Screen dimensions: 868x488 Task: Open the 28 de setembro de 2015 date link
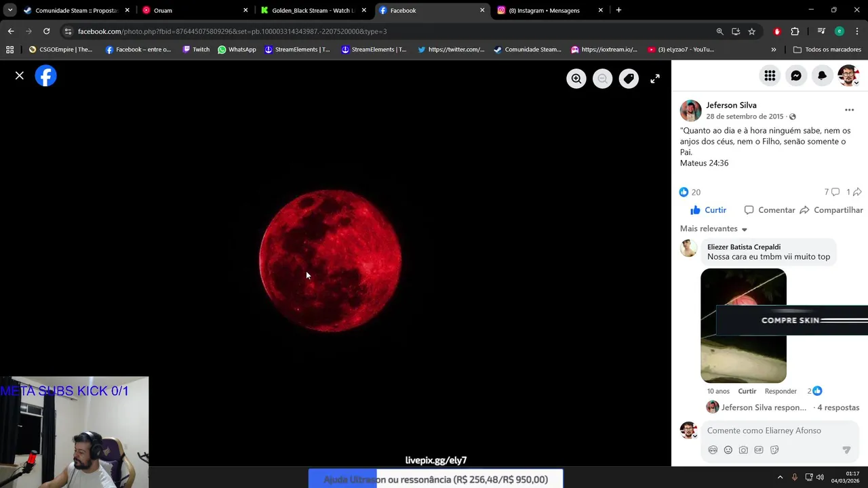tap(745, 117)
